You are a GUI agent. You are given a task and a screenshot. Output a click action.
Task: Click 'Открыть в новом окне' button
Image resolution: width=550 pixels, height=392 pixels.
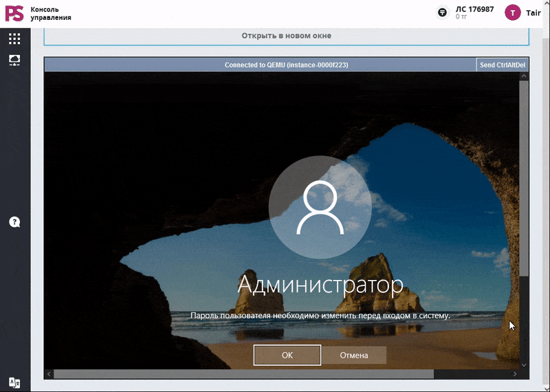[x=286, y=36]
